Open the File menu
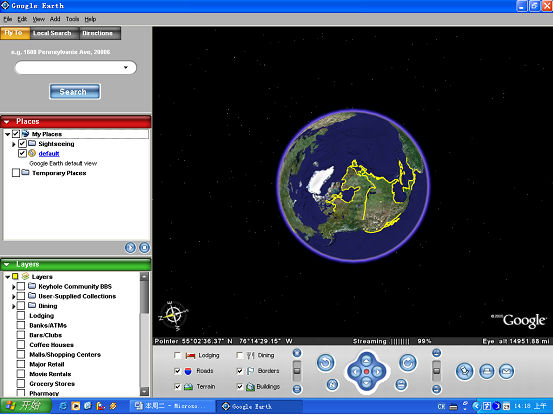Image resolution: width=553 pixels, height=415 pixels. coord(7,19)
